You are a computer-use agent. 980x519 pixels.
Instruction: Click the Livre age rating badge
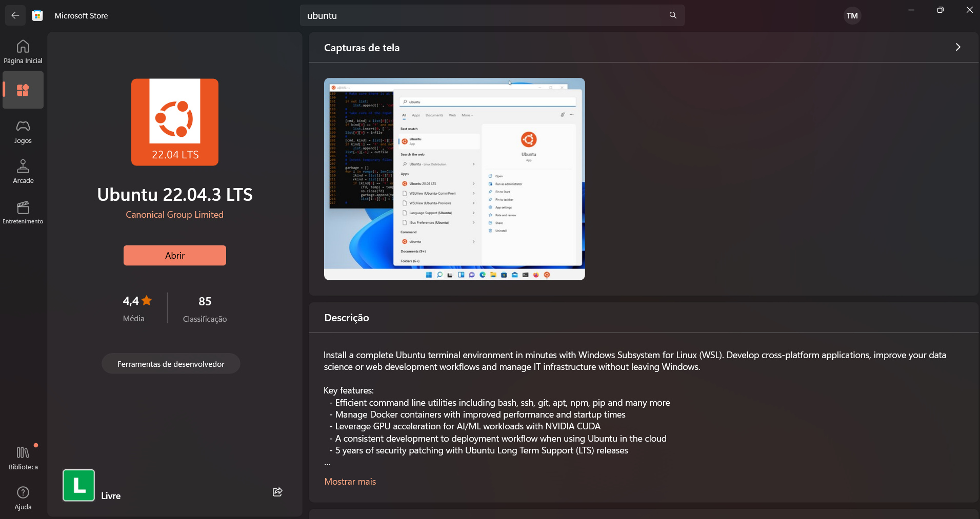(78, 485)
